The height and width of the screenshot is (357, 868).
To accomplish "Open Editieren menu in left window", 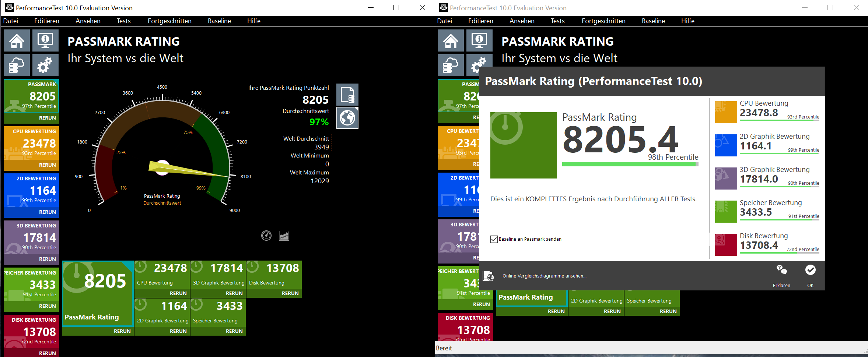I will click(47, 21).
